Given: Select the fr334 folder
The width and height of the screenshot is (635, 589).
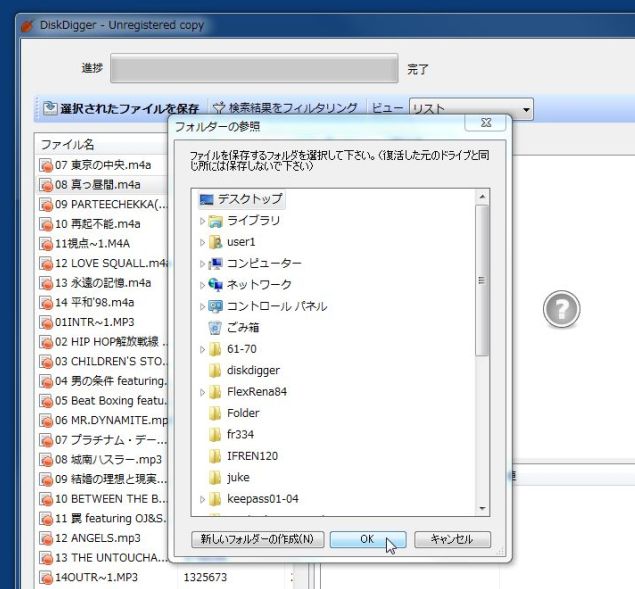Looking at the screenshot, I should click(x=241, y=435).
